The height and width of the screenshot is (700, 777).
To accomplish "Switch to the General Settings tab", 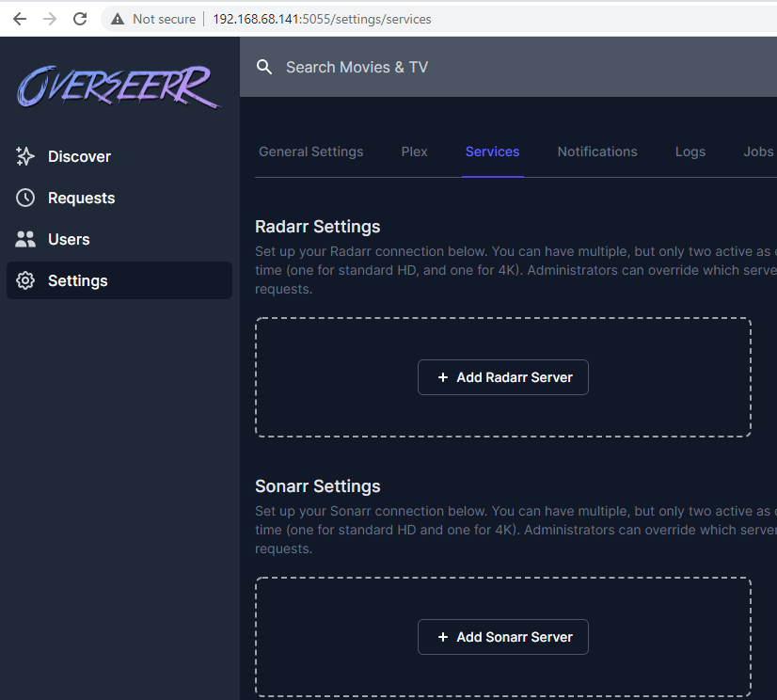I will point(311,151).
